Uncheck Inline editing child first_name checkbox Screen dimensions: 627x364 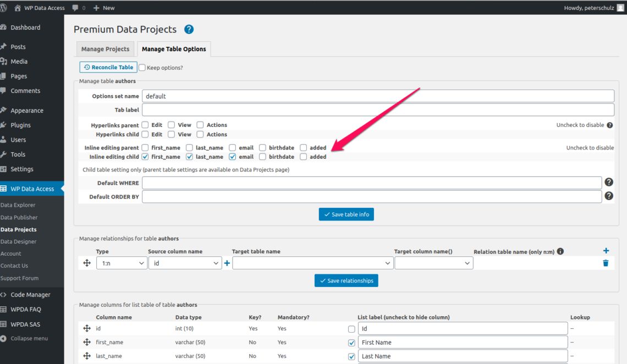(x=145, y=157)
